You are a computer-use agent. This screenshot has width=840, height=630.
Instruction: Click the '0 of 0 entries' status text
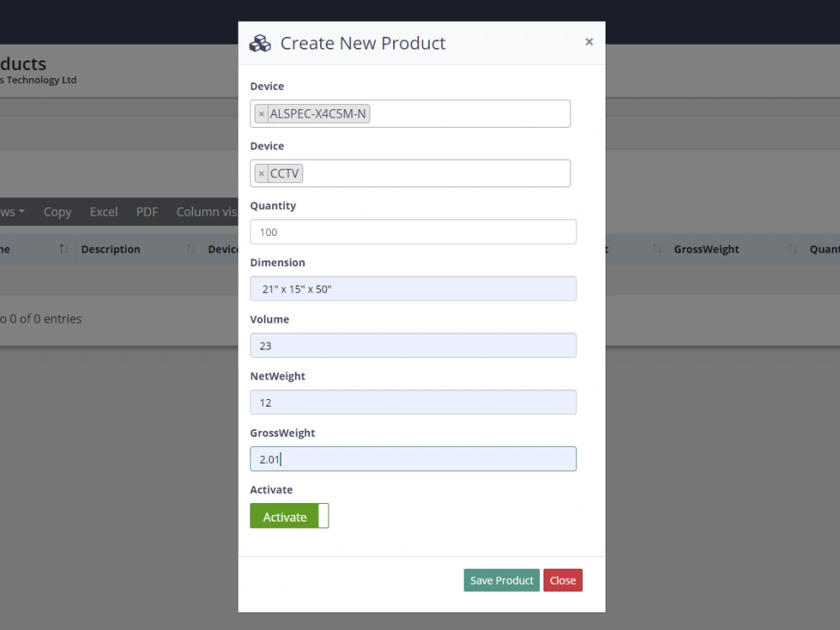[45, 318]
